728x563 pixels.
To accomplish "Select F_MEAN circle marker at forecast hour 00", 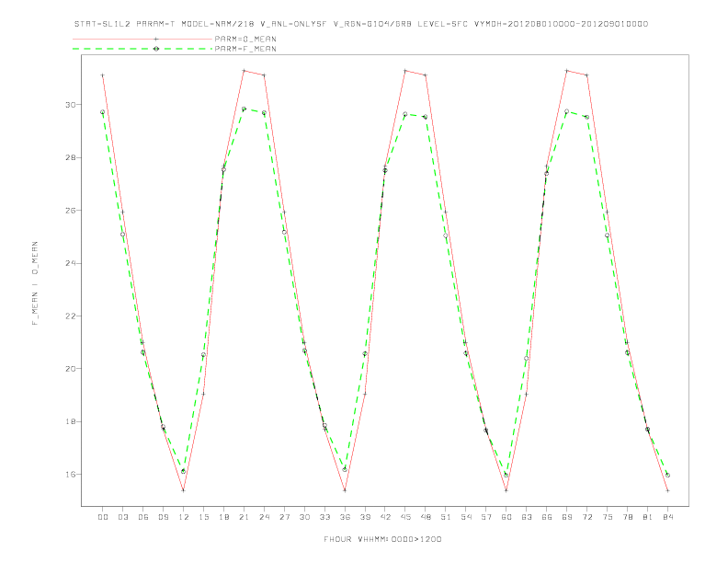I will point(103,112).
